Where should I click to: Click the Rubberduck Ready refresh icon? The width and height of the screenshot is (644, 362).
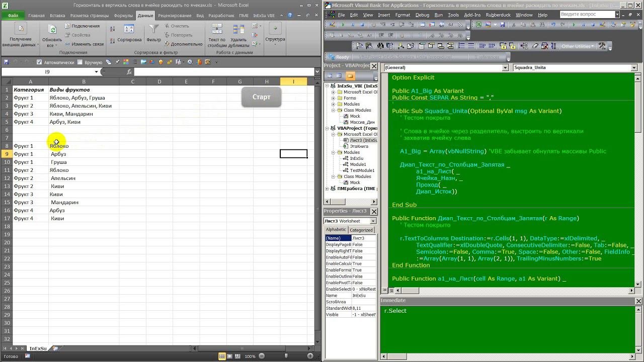331,57
